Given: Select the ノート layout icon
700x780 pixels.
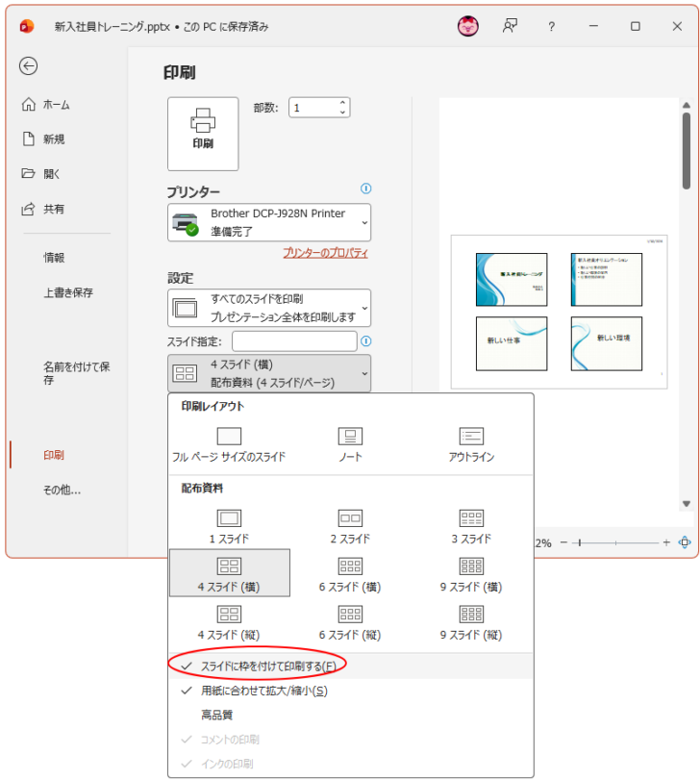Looking at the screenshot, I should (x=351, y=437).
